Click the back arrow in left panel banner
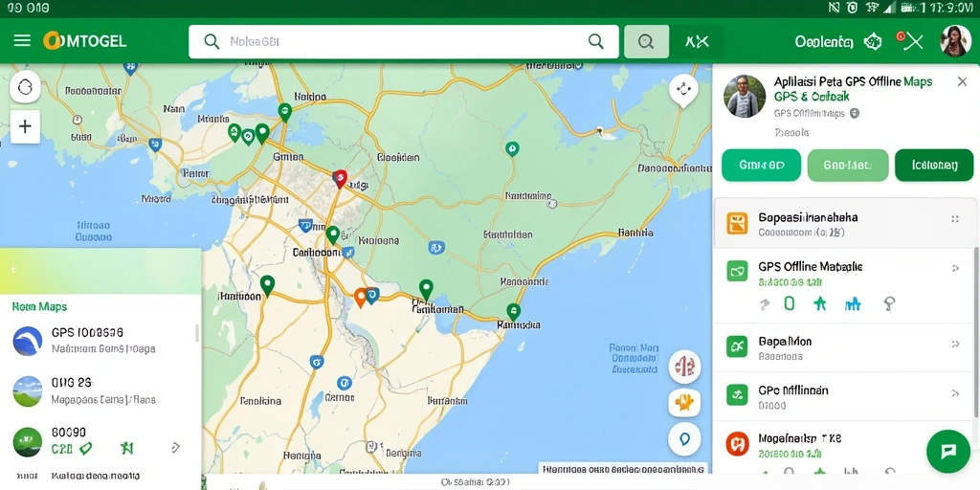This screenshot has width=980, height=490. (x=14, y=269)
